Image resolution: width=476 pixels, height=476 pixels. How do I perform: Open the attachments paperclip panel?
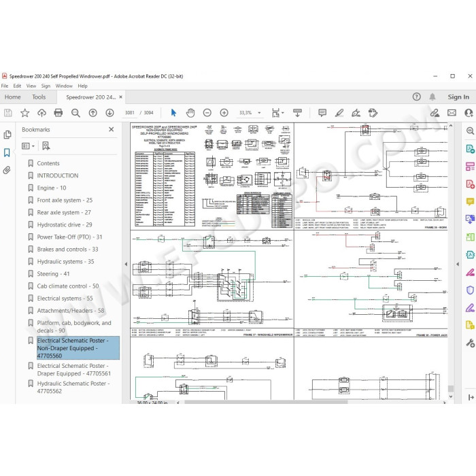(x=7, y=170)
